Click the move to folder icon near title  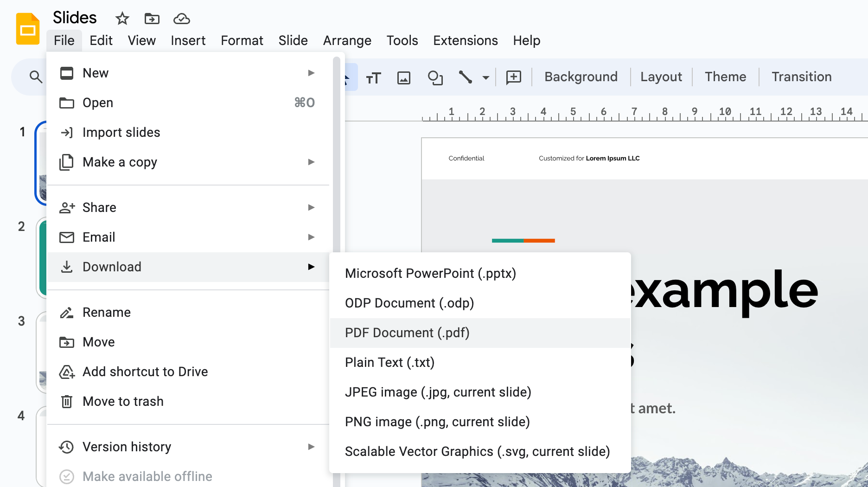click(152, 19)
